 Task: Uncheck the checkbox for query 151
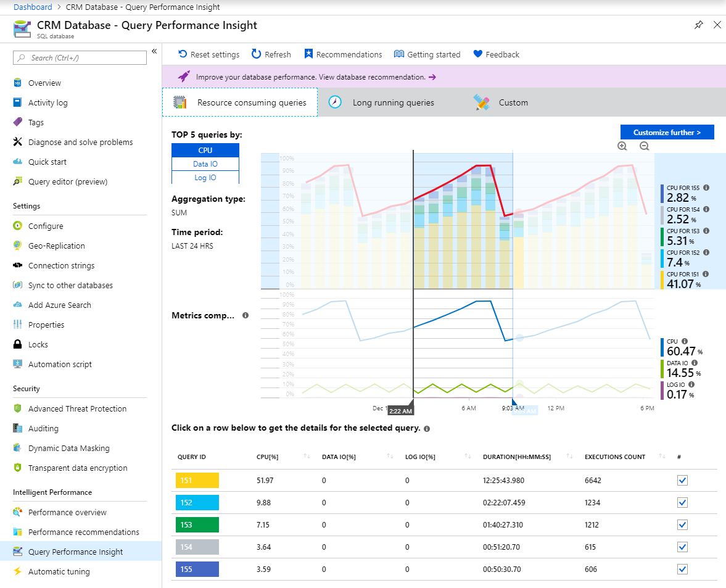coord(682,481)
